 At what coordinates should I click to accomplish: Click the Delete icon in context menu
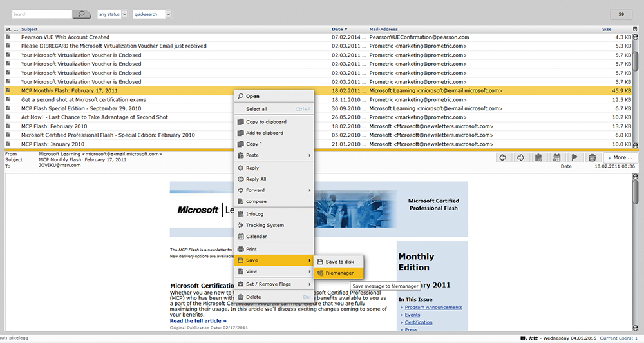click(241, 297)
